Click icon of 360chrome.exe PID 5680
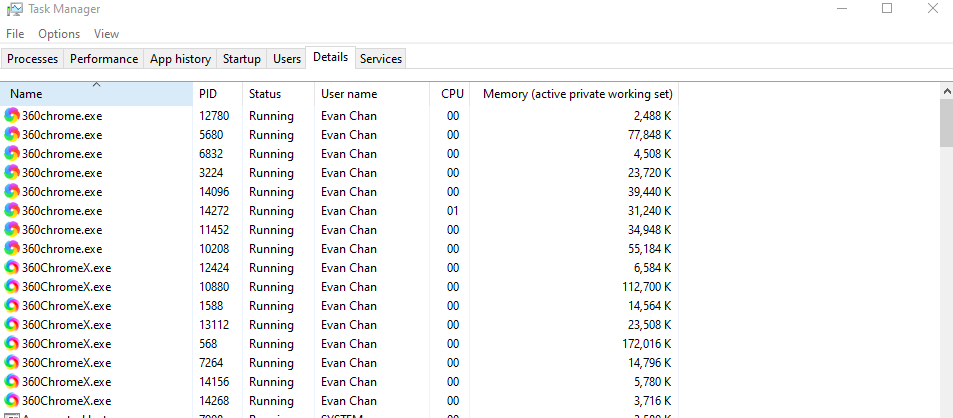 [12, 134]
